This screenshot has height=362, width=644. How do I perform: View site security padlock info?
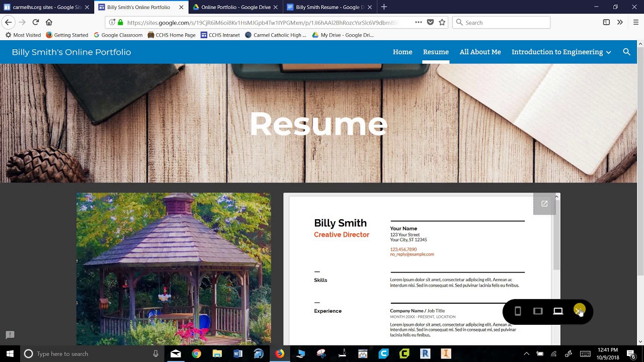point(120,22)
